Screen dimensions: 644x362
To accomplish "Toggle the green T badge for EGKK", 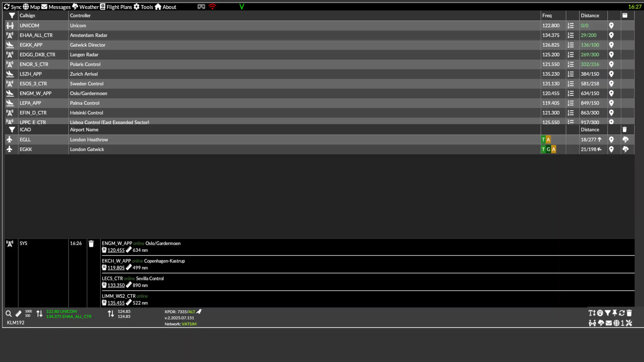I will pyautogui.click(x=543, y=149).
